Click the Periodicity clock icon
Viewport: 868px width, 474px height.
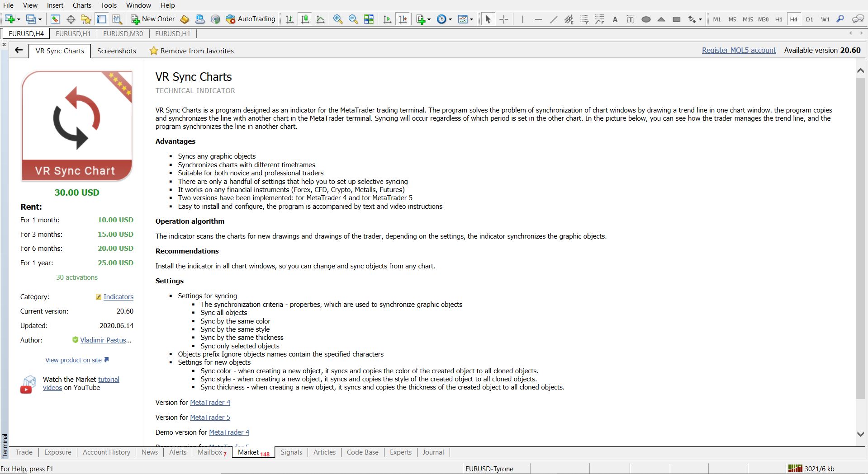point(441,19)
